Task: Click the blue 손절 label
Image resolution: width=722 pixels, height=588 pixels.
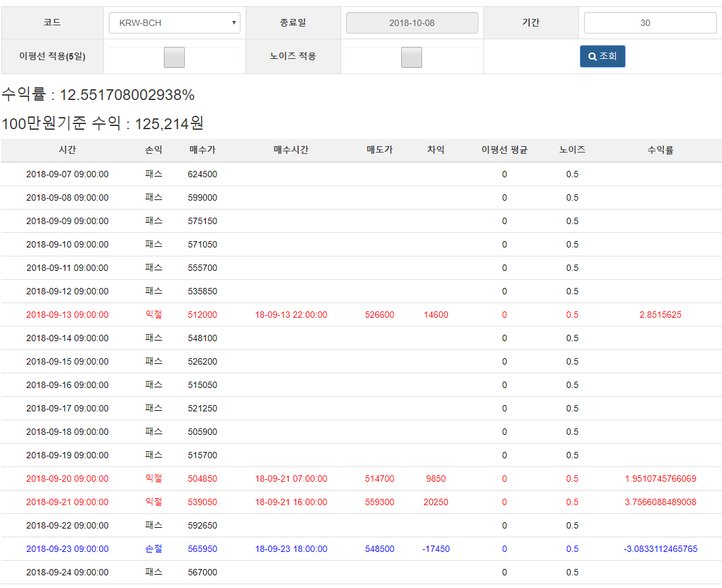Action: pos(154,549)
